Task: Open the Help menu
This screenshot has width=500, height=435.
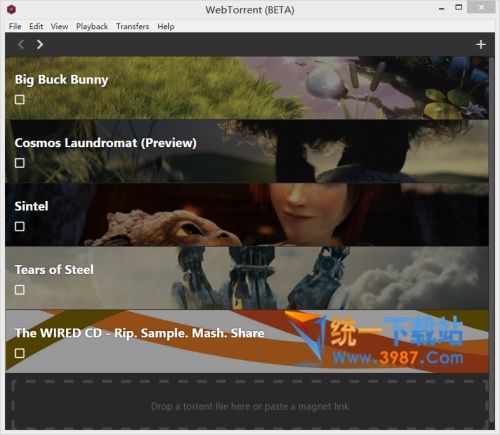Action: (x=166, y=26)
